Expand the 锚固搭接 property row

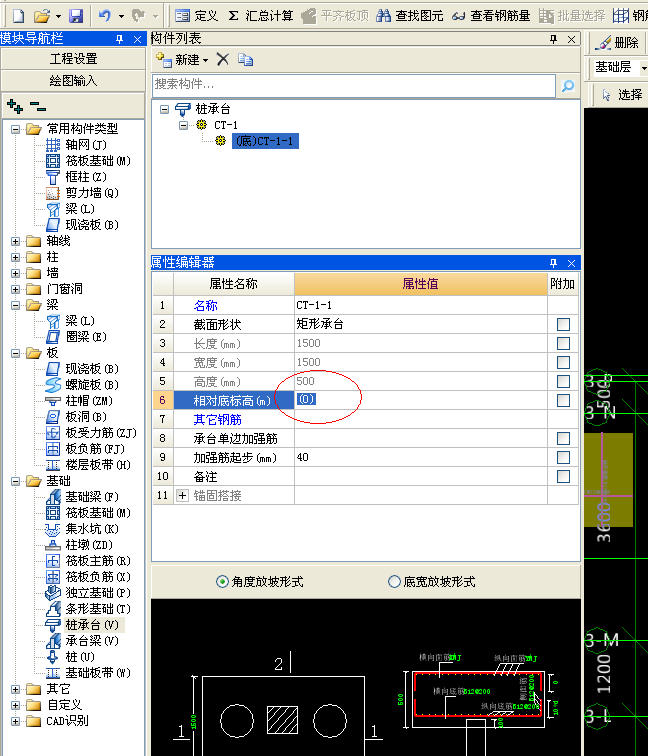point(182,495)
